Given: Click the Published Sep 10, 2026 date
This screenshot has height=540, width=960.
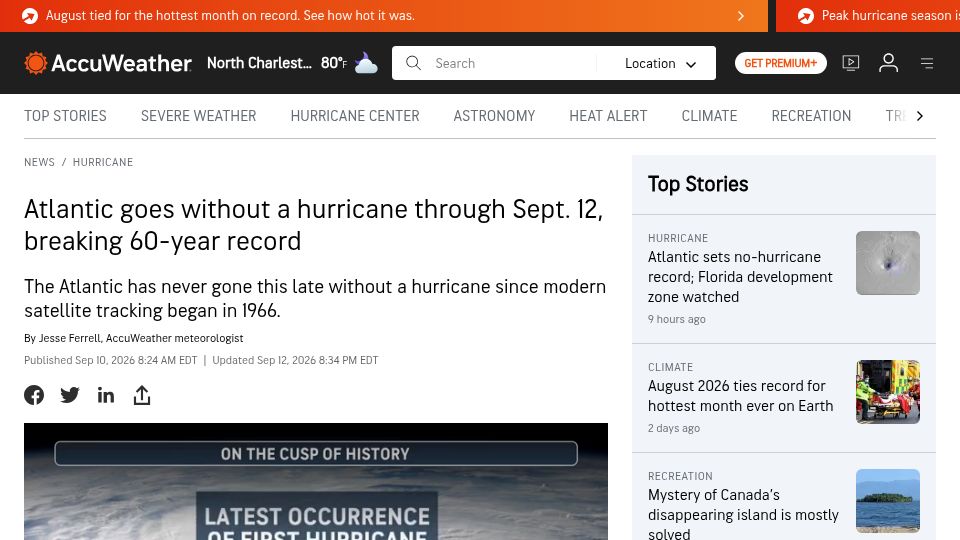Looking at the screenshot, I should tap(111, 360).
